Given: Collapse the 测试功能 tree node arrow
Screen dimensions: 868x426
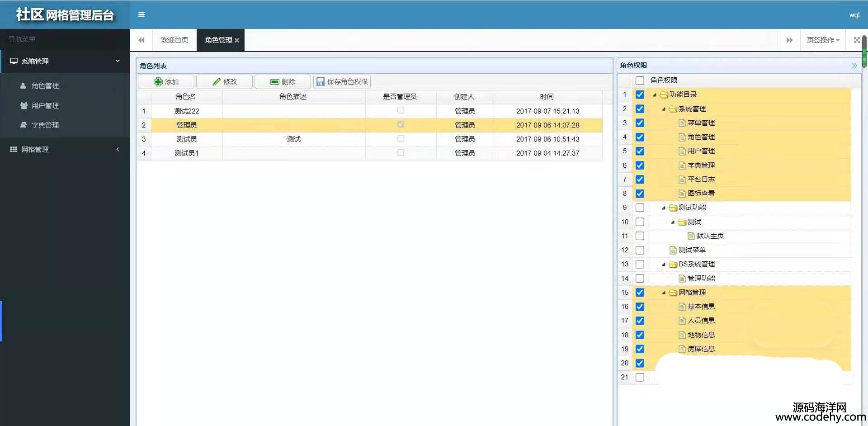Looking at the screenshot, I should pos(664,208).
